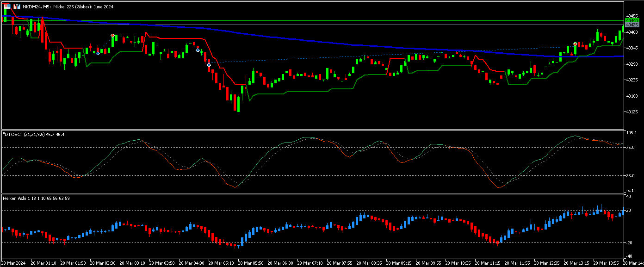Click the 28 Mar 11:55 time label
The width and height of the screenshot is (644, 267).
[517, 263]
